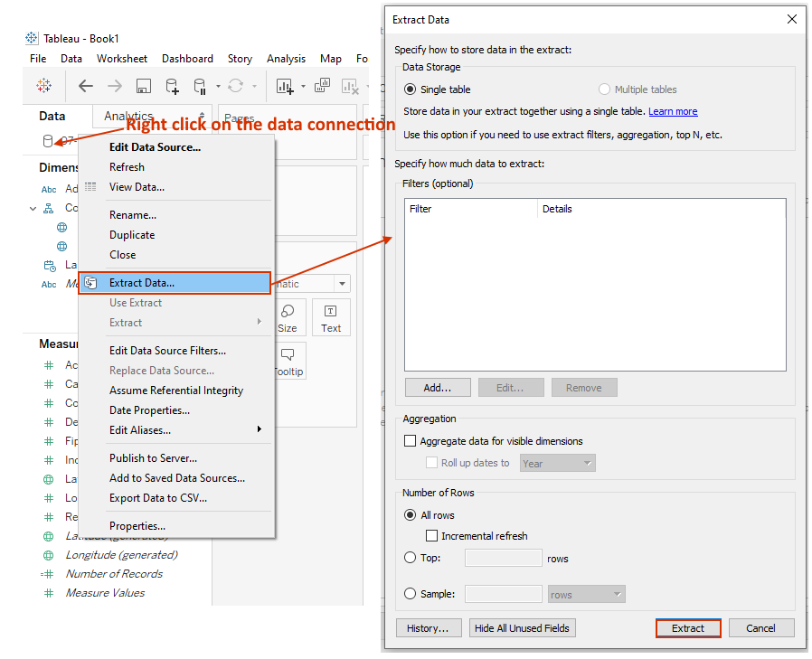Open the Year roll-up dropdown
The height and width of the screenshot is (659, 812).
[557, 463]
